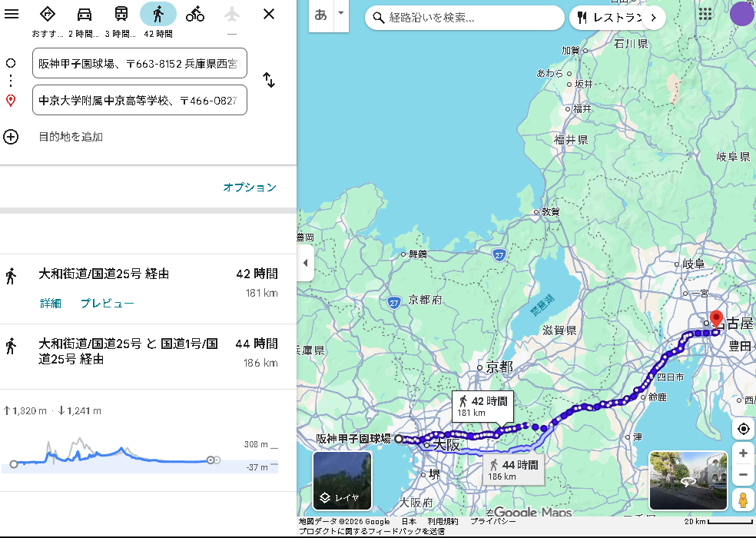Viewport: 756px width, 538px height.
Task: Zoom in the map with plus button
Action: [743, 453]
